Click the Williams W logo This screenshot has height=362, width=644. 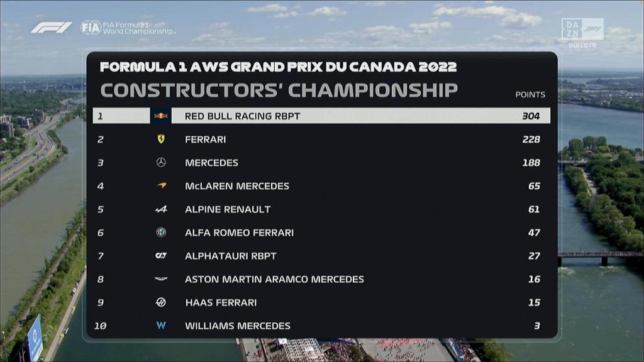[x=161, y=326]
